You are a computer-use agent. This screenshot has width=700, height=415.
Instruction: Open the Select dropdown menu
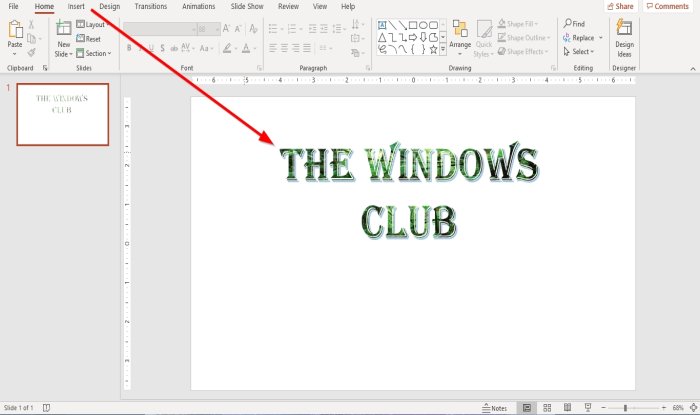579,52
